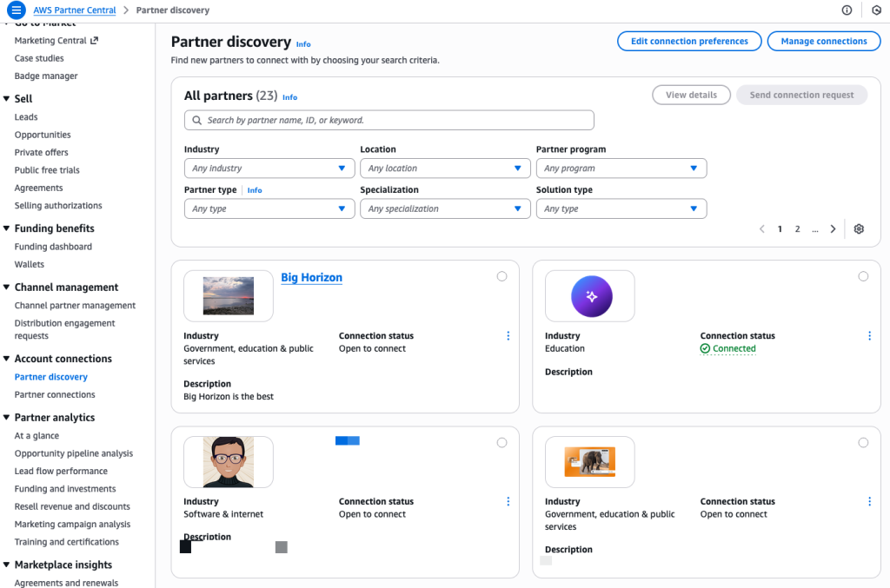The height and width of the screenshot is (588, 890).
Task: Click the partner search input field
Action: click(389, 119)
